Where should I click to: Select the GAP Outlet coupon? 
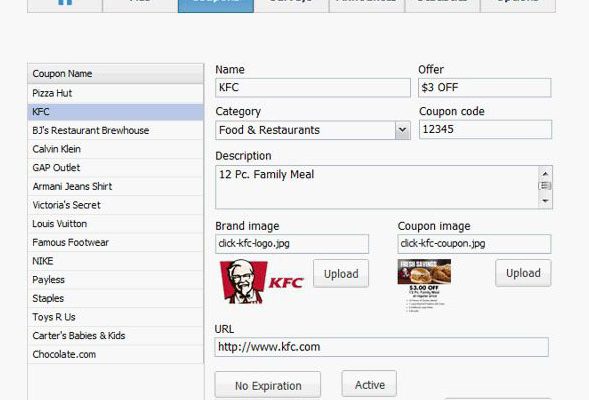(115, 168)
